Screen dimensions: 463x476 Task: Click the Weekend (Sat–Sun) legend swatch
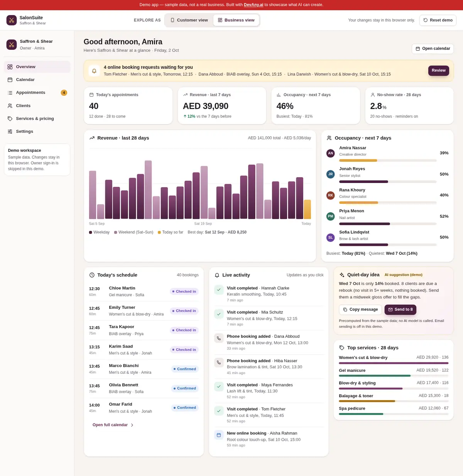pos(115,232)
